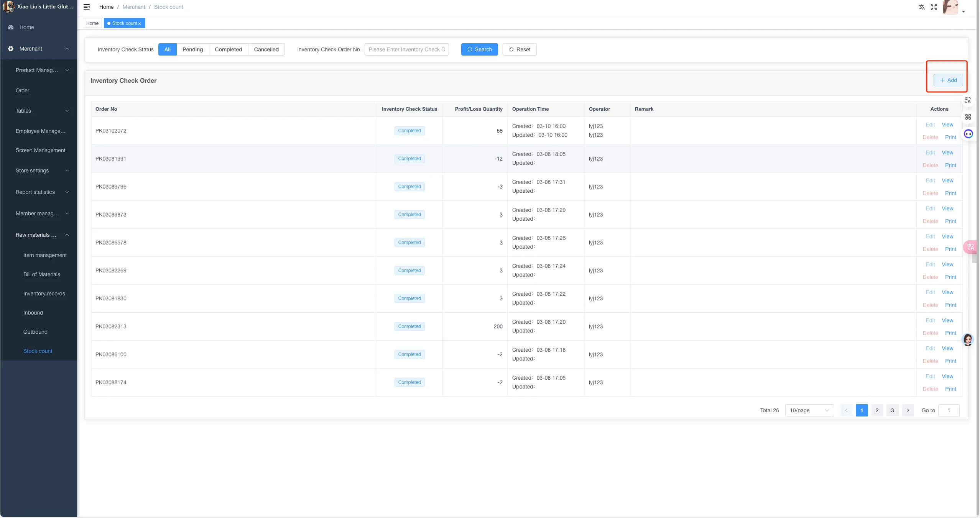Screen dimensions: 980x518
Task: Close the Stock count tab
Action: pyautogui.click(x=140, y=24)
